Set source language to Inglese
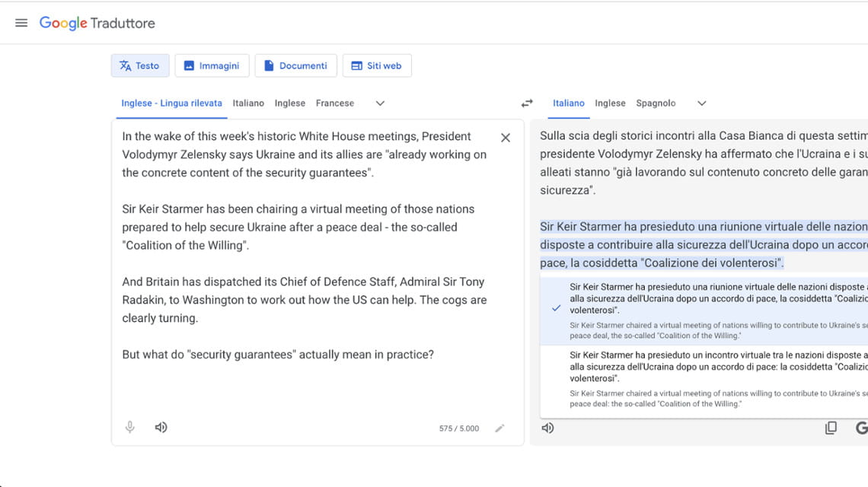The width and height of the screenshot is (868, 487). click(x=290, y=103)
